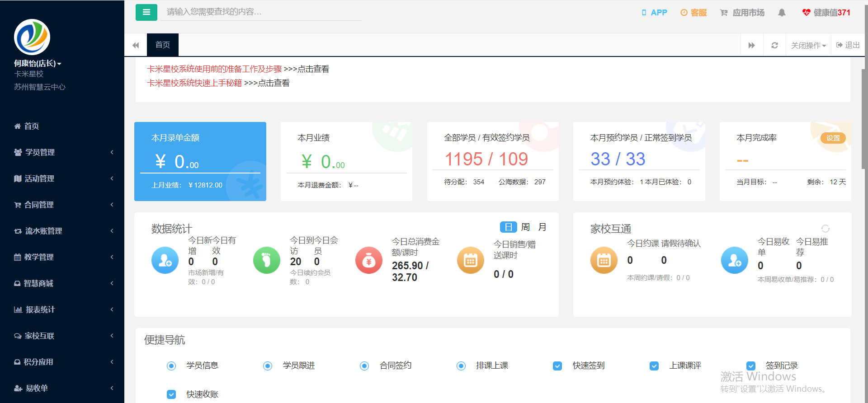Select the 合同签约 radio option
The width and height of the screenshot is (868, 403).
coord(364,366)
